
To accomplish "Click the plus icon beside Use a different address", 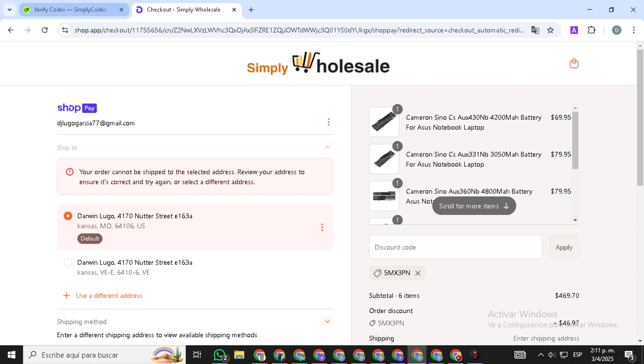I will click(67, 296).
